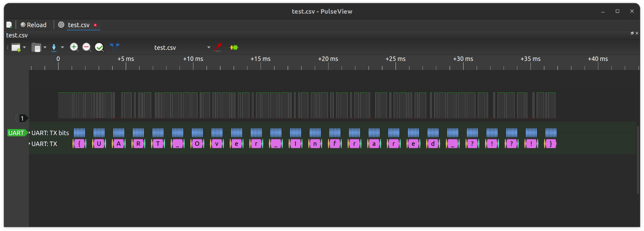Click the add protocol decoder icon

click(234, 47)
